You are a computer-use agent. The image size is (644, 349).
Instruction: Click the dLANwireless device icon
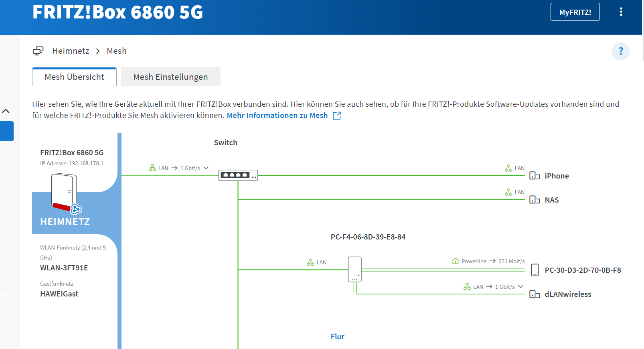(x=535, y=294)
